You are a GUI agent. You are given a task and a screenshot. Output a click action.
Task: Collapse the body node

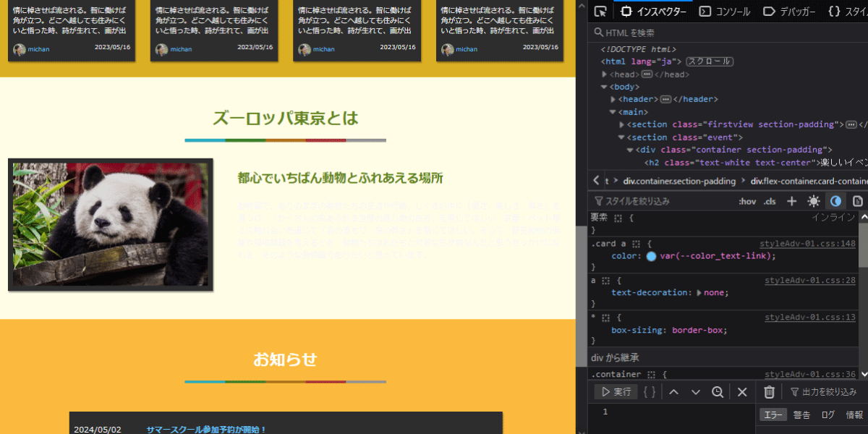point(605,87)
